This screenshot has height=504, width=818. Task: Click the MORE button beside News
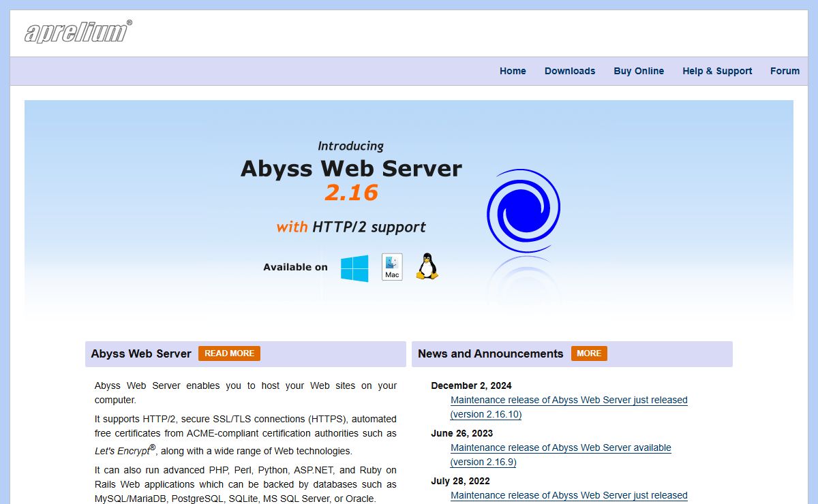589,353
